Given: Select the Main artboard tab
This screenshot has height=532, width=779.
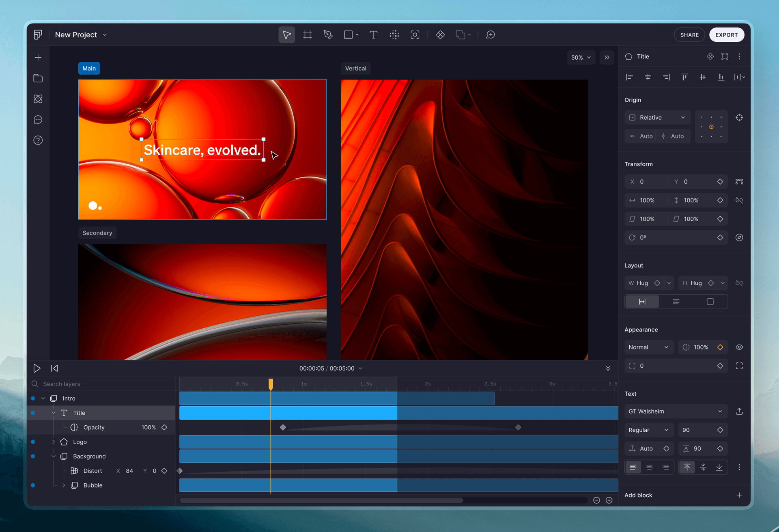Looking at the screenshot, I should 89,69.
